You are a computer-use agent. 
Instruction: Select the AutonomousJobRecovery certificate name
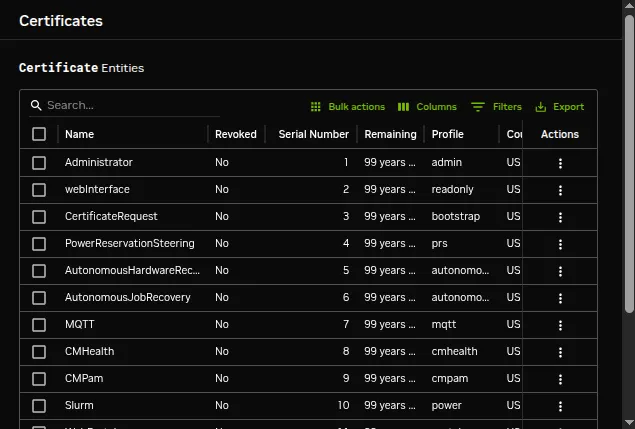click(128, 297)
